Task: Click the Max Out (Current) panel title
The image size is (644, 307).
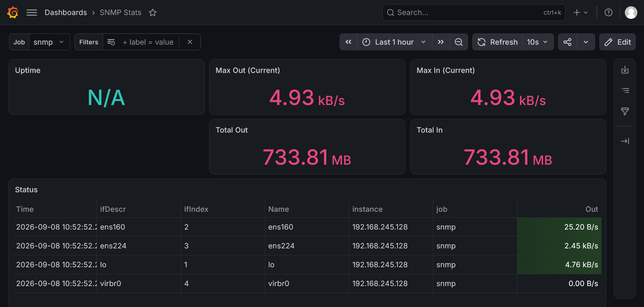Action: [248, 70]
